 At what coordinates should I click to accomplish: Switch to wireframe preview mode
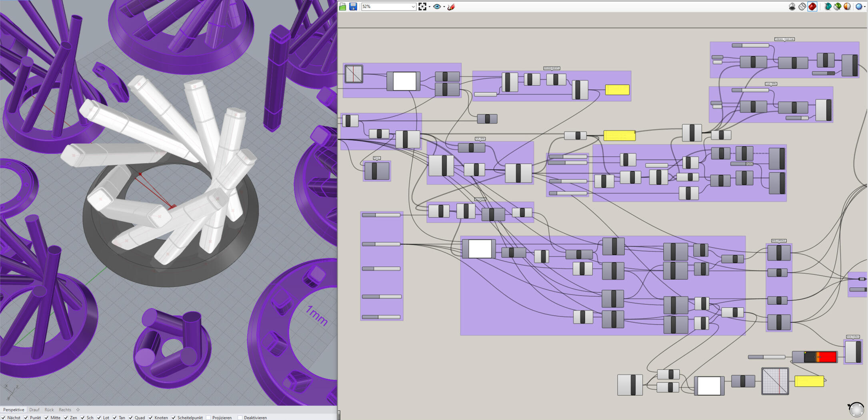pos(802,7)
